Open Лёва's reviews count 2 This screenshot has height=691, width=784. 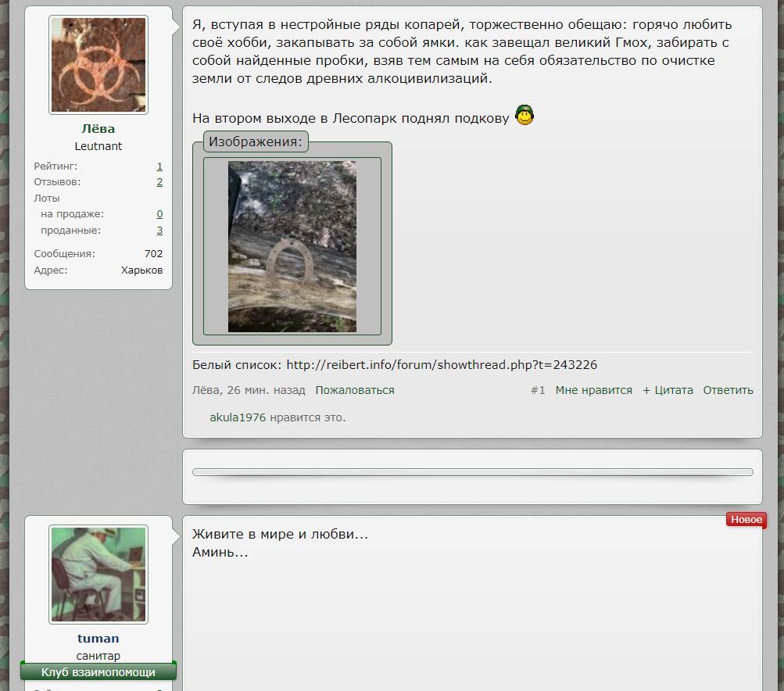tap(159, 182)
